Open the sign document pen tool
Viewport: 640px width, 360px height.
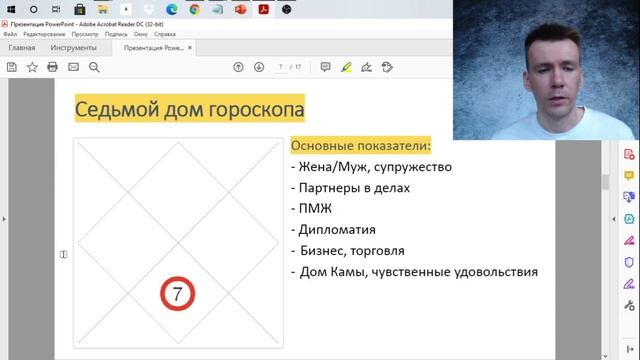point(367,67)
